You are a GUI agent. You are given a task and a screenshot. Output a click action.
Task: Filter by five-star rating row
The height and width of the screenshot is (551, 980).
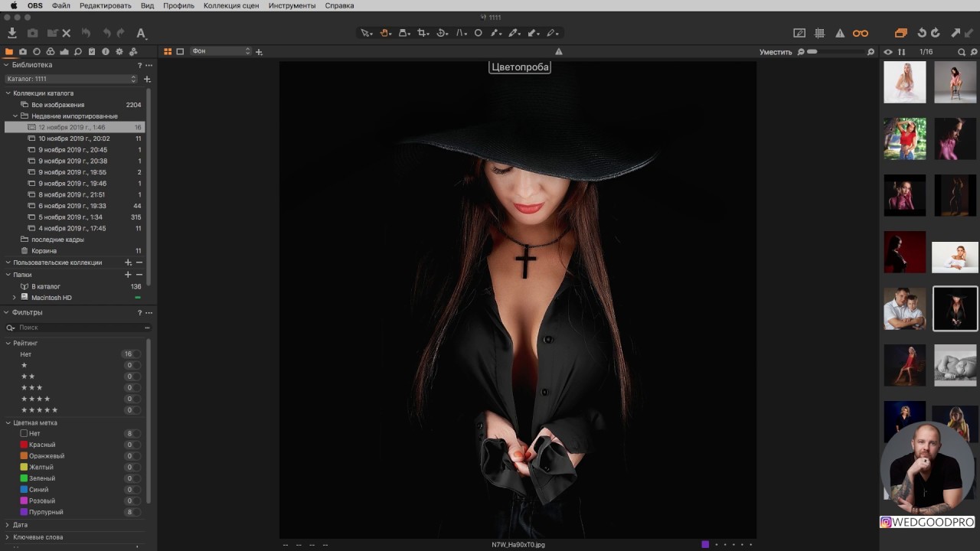coord(74,410)
